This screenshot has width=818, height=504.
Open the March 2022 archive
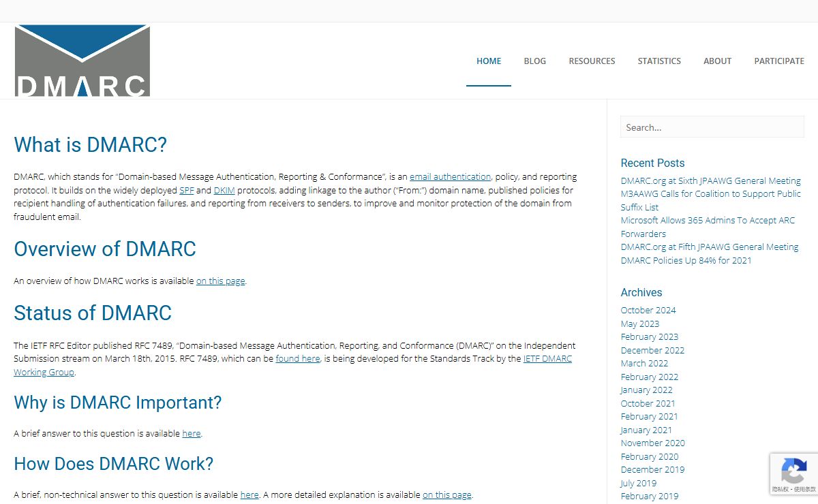644,363
